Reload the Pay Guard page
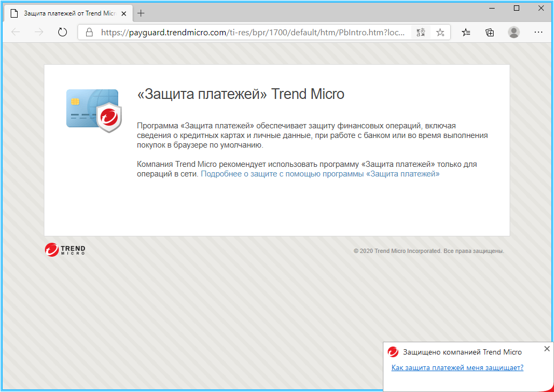This screenshot has width=554, height=392. click(63, 33)
